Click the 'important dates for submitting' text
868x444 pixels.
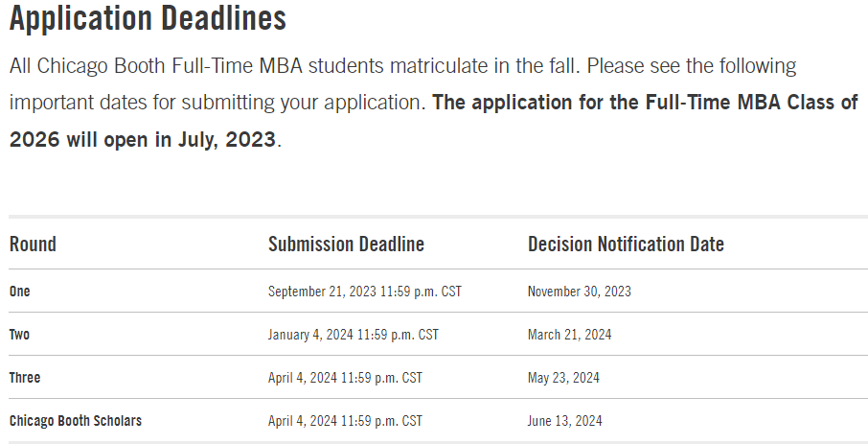[142, 104]
